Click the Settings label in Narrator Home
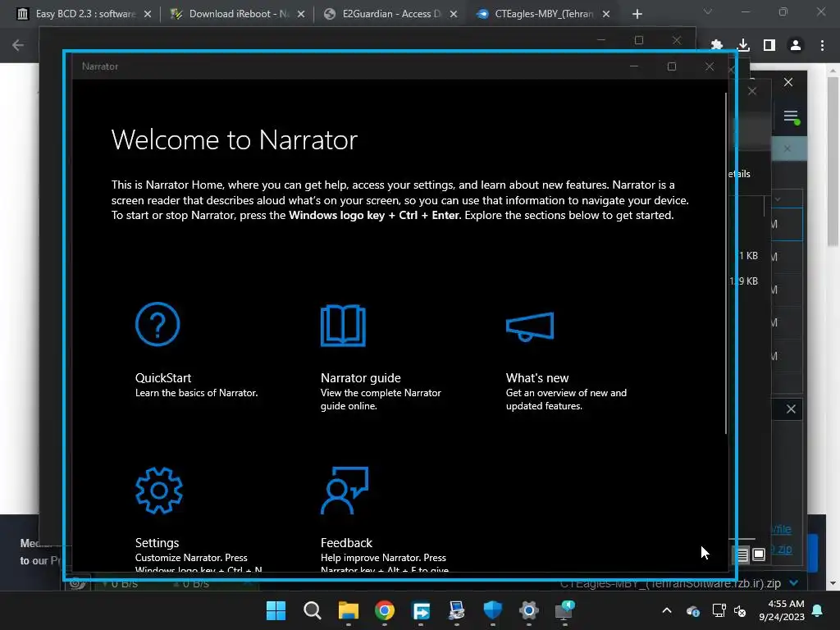Image resolution: width=840 pixels, height=630 pixels. pos(157,543)
